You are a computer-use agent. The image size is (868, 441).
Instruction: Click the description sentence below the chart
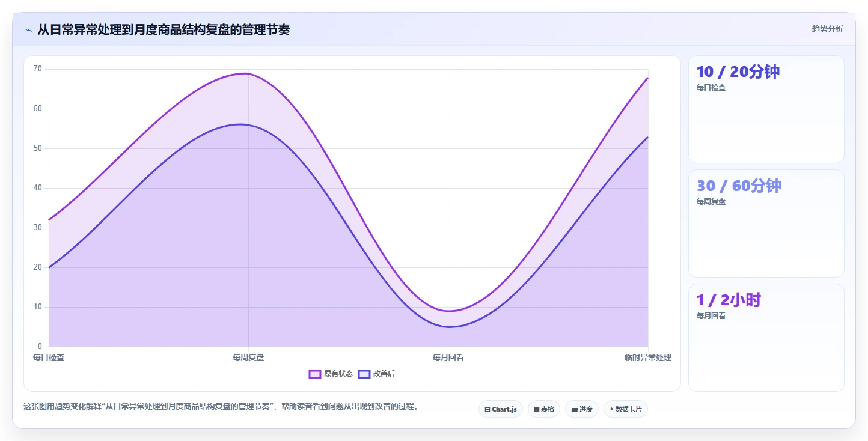(221, 407)
